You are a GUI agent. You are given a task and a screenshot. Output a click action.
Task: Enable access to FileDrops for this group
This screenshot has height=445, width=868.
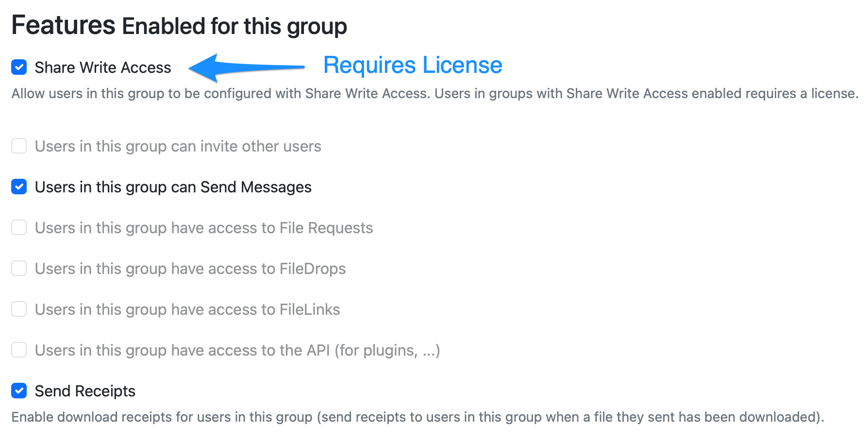pos(19,268)
